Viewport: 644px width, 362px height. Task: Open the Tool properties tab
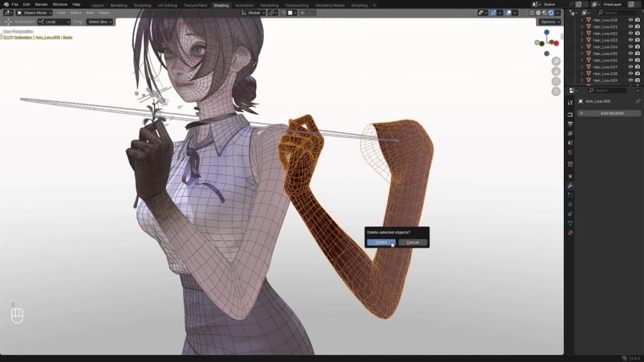point(570,102)
